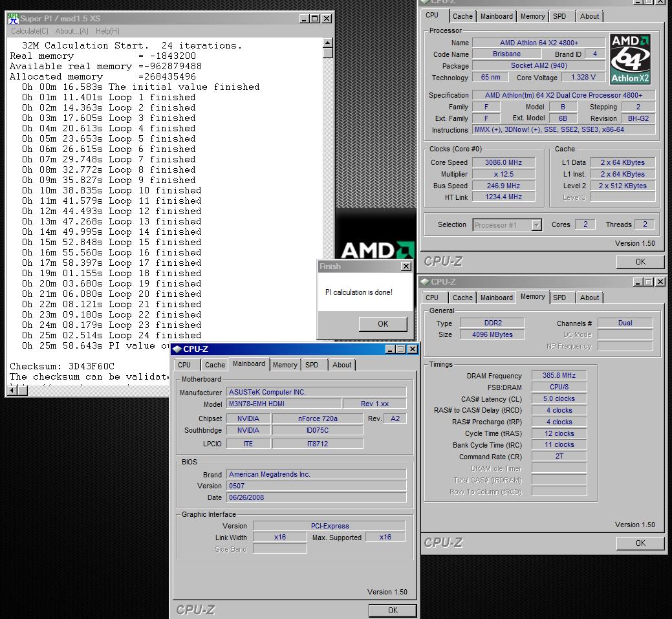Click the processor Name field AMD Athlon 64 X2 4800+
Viewport: 672px width, 619px height.
pyautogui.click(x=539, y=43)
